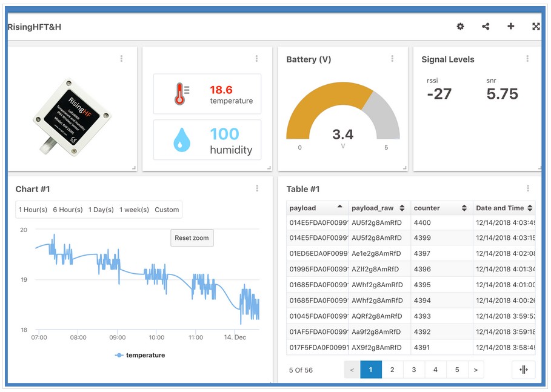Share the RisingHFT&H dashboard

(486, 26)
